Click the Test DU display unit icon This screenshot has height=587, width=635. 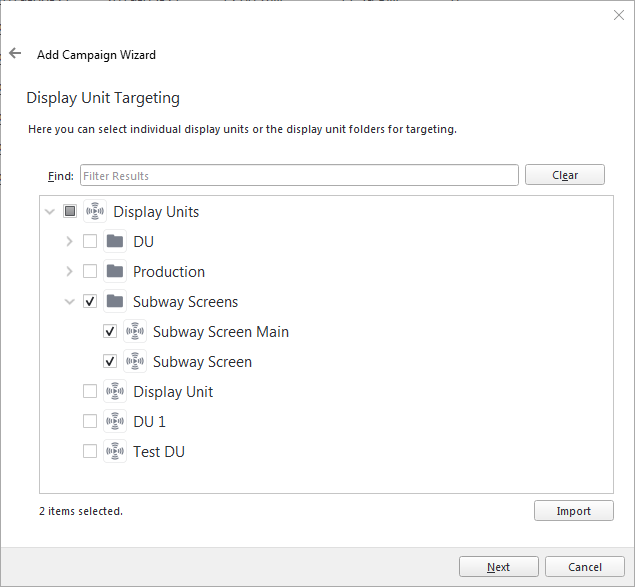(x=115, y=451)
